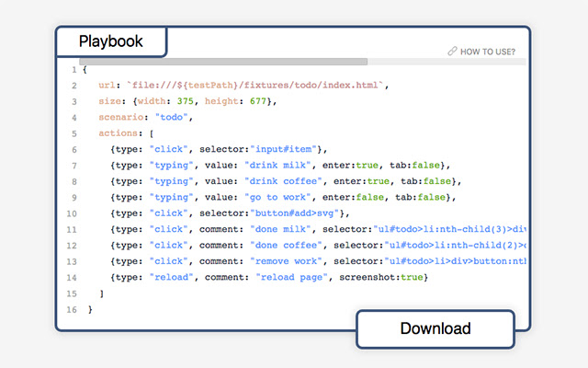This screenshot has height=368, width=588.
Task: Click the height value 677
Action: click(257, 101)
